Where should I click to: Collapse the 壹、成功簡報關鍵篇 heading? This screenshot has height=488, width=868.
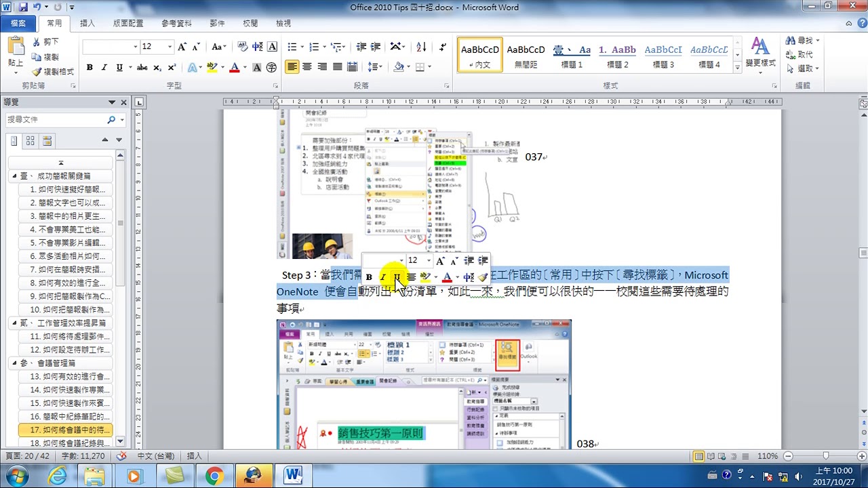14,176
